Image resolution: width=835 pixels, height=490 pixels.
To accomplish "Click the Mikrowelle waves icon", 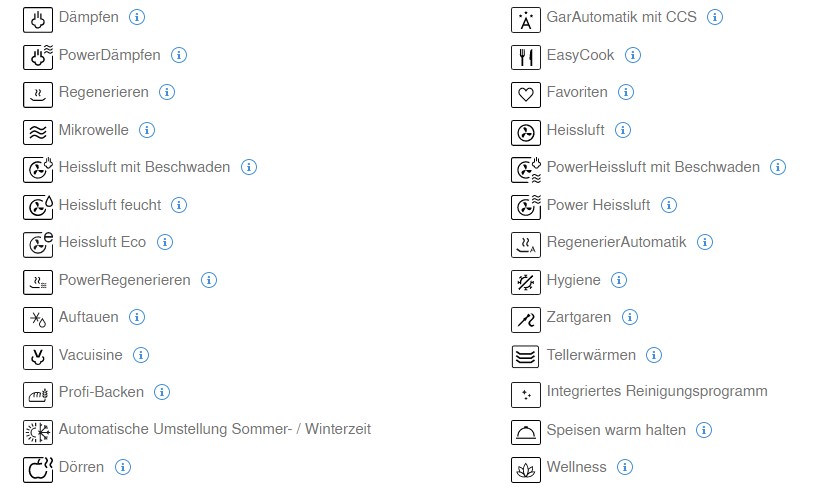I will click(38, 133).
